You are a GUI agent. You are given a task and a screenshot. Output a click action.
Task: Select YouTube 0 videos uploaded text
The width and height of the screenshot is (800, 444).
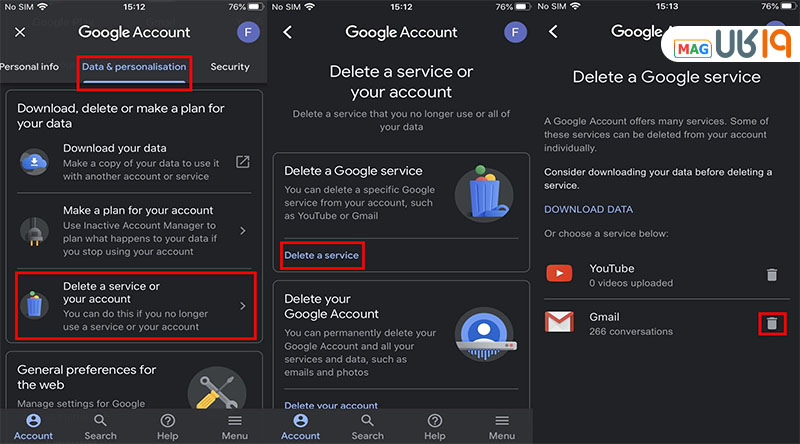(631, 275)
